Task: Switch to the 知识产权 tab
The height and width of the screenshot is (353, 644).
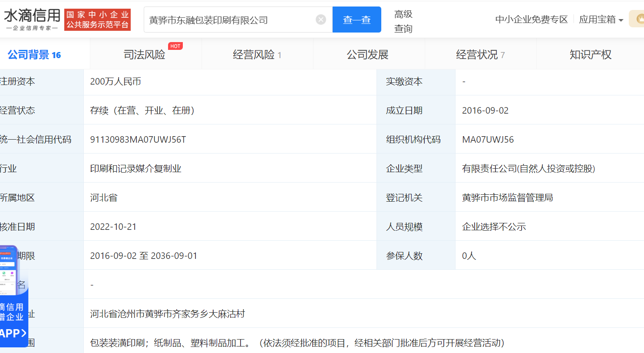Action: pos(591,55)
